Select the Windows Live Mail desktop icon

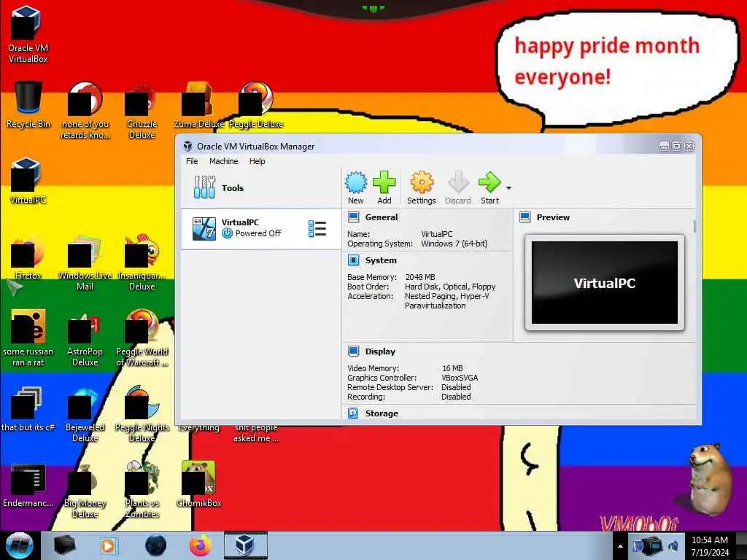click(x=85, y=262)
